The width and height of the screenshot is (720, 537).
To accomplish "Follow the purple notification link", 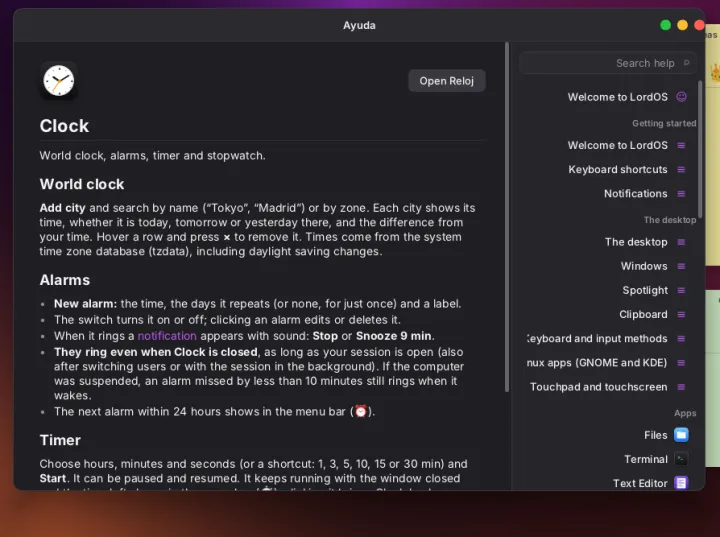I will [167, 336].
